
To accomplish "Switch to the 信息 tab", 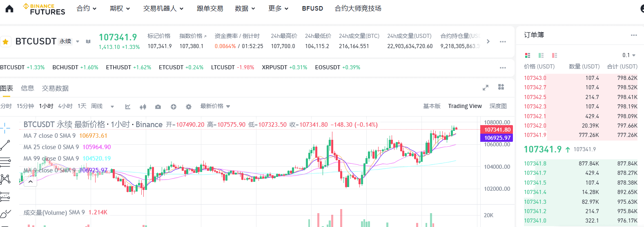I will point(27,88).
